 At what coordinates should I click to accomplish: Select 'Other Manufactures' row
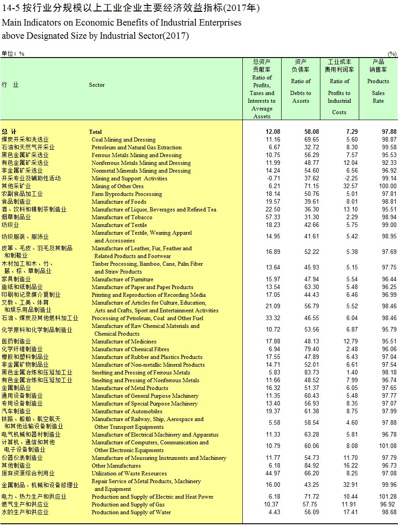(x=116, y=466)
